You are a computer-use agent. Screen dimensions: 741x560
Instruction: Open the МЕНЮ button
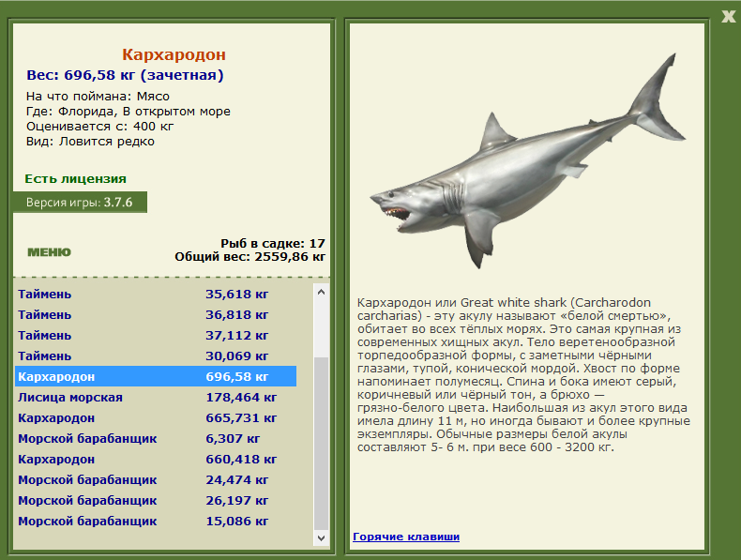[x=49, y=252]
